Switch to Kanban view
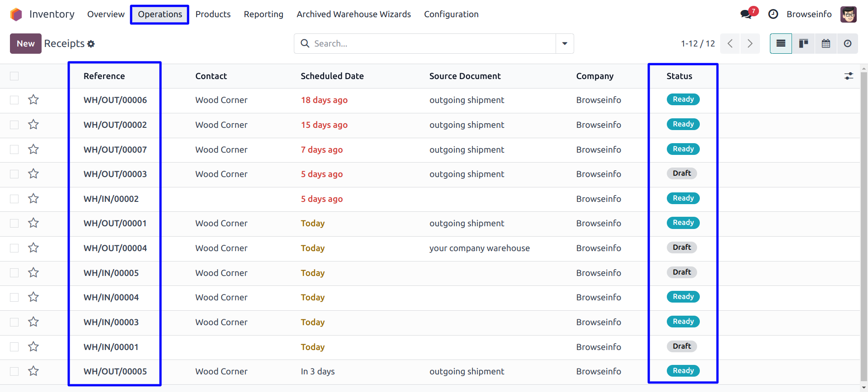The image size is (868, 392). tap(803, 44)
